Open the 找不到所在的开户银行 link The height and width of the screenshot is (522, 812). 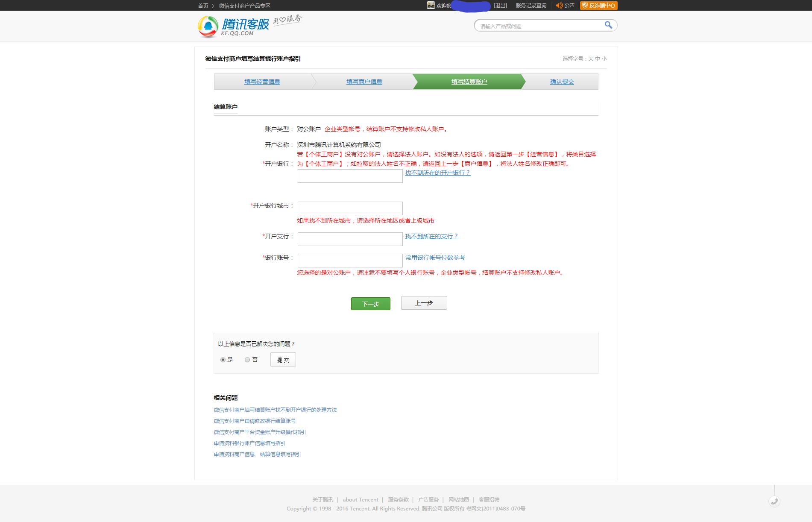click(437, 173)
